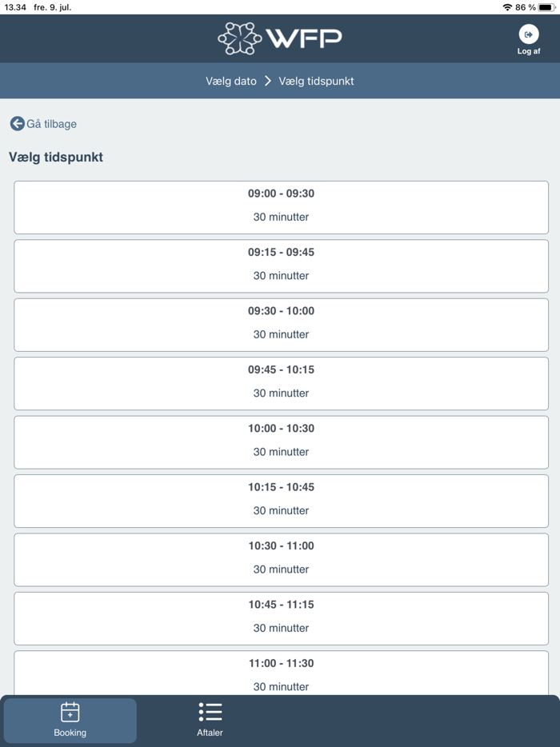Open Aftaler via the list icon
The width and height of the screenshot is (560, 747).
[210, 710]
